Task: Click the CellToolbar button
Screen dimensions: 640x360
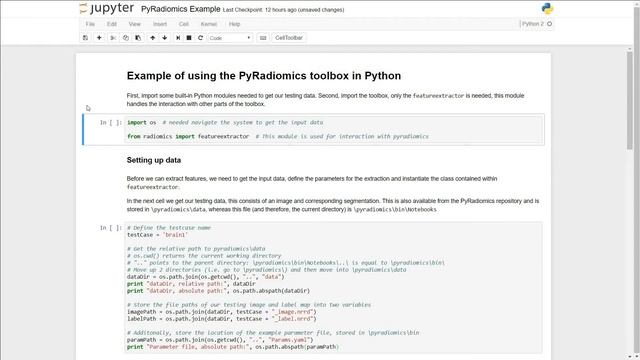Action: 289,38
